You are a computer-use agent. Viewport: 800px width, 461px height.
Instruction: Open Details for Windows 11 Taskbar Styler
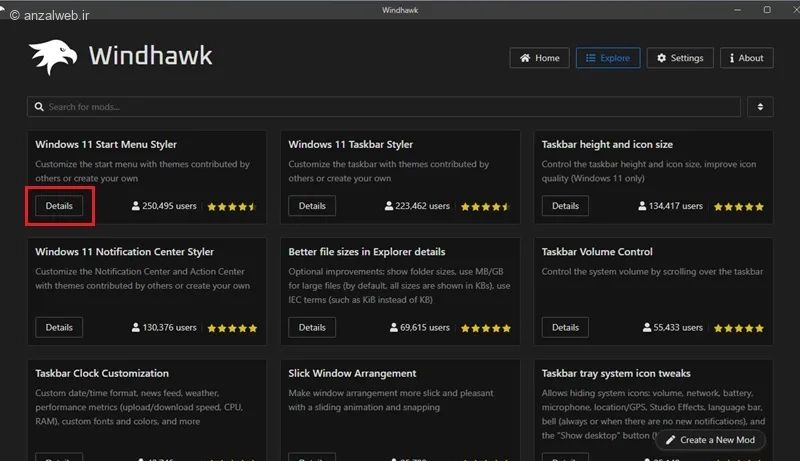point(312,206)
